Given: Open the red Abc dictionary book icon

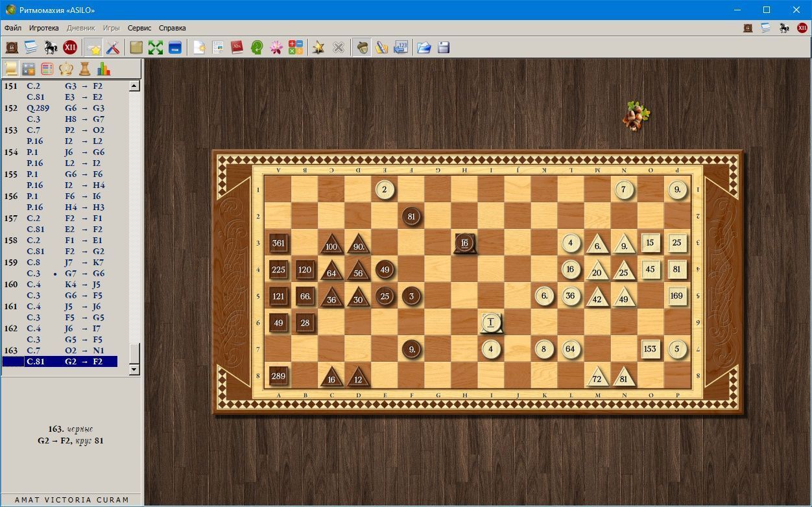Looking at the screenshot, I should [x=237, y=47].
